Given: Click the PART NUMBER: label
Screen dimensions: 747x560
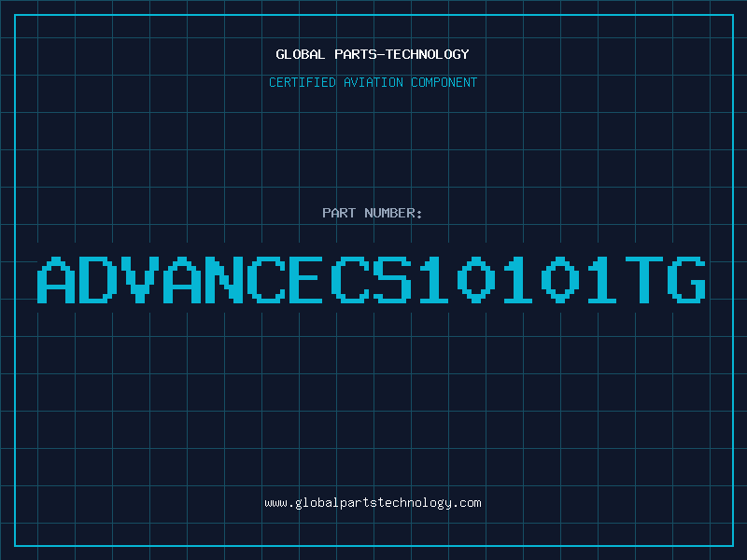Looking at the screenshot, I should pyautogui.click(x=372, y=213).
